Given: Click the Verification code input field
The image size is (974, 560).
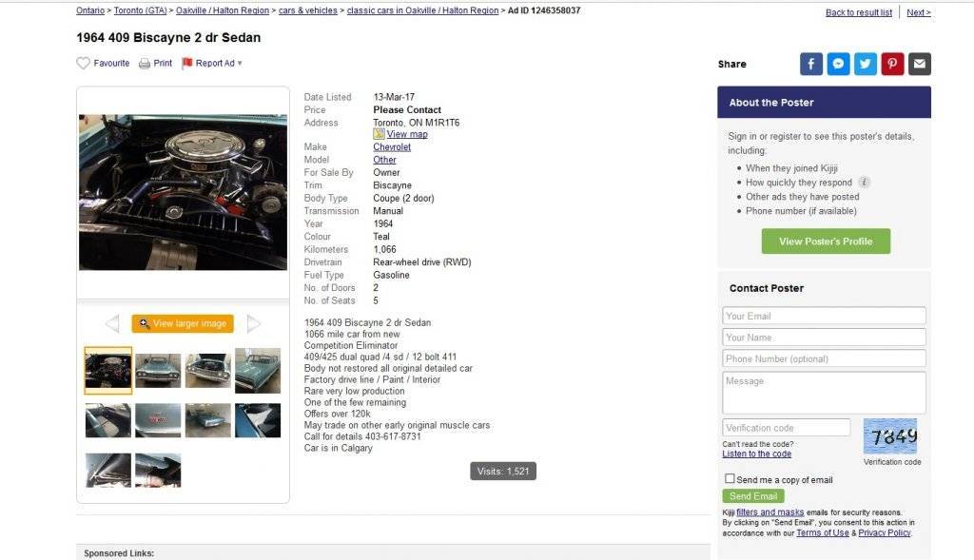Looking at the screenshot, I should 786,428.
